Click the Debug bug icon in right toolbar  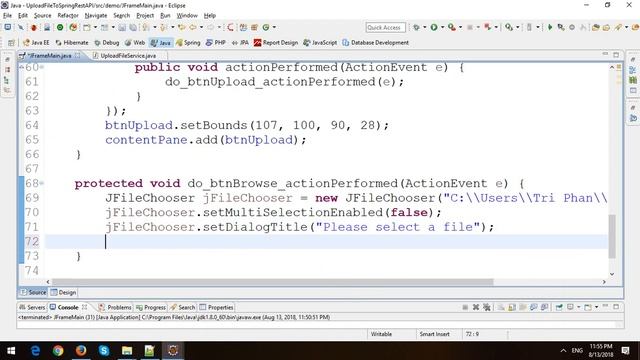(416, 27)
